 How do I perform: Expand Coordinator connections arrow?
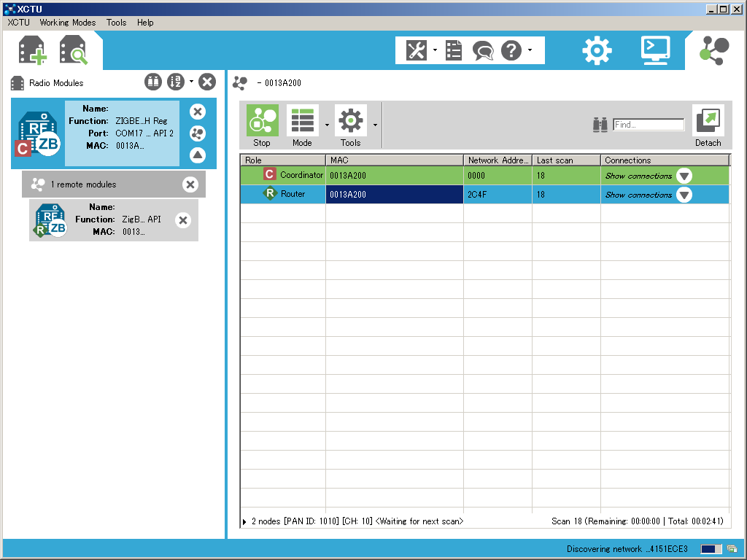click(684, 176)
